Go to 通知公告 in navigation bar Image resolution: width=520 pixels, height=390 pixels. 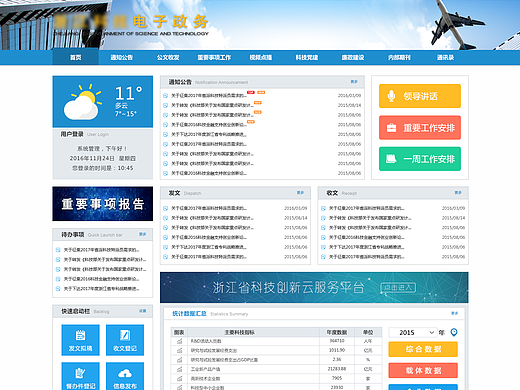(x=122, y=57)
